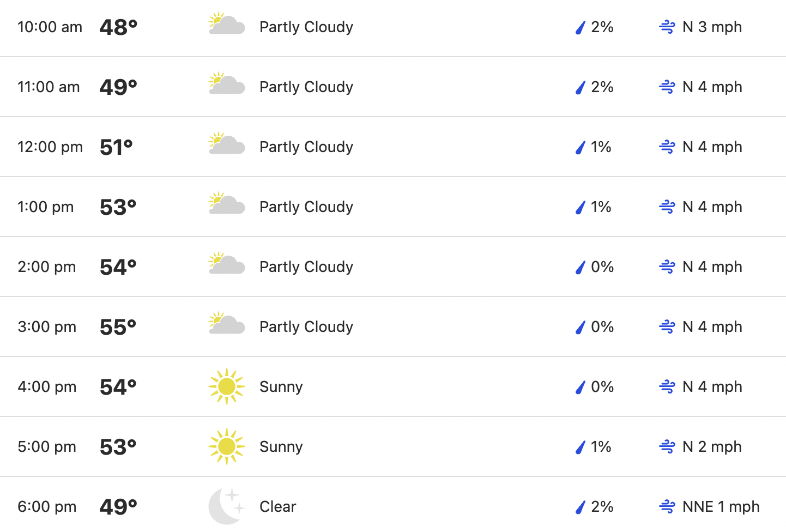Click the N 2 mph wind reading
This screenshot has width=786, height=532.
[712, 446]
